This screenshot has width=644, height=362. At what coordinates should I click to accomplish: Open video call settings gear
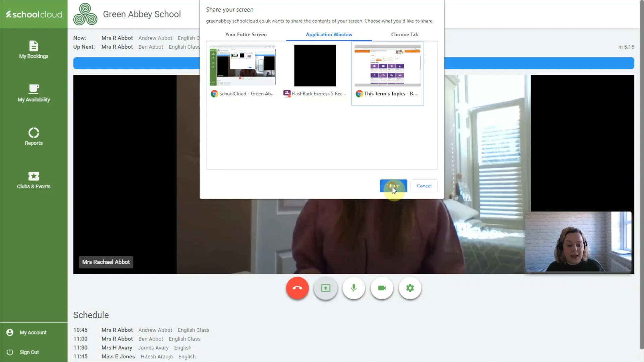pyautogui.click(x=410, y=288)
